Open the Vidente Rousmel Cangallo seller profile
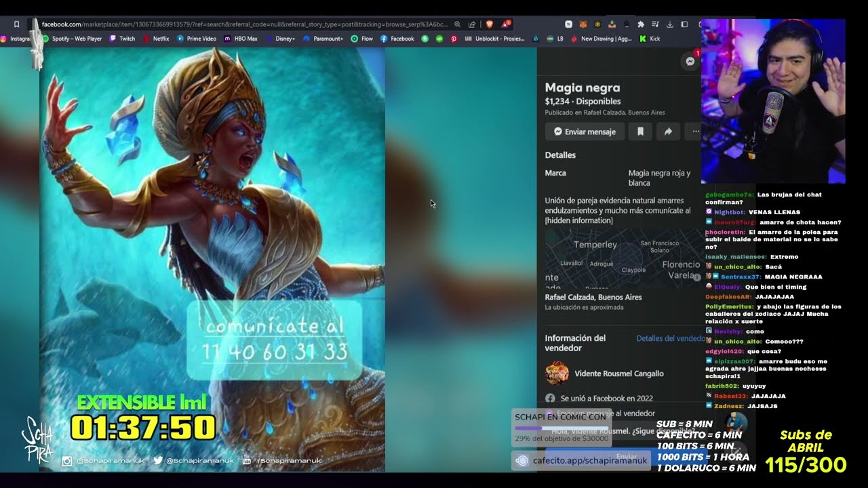 click(619, 373)
